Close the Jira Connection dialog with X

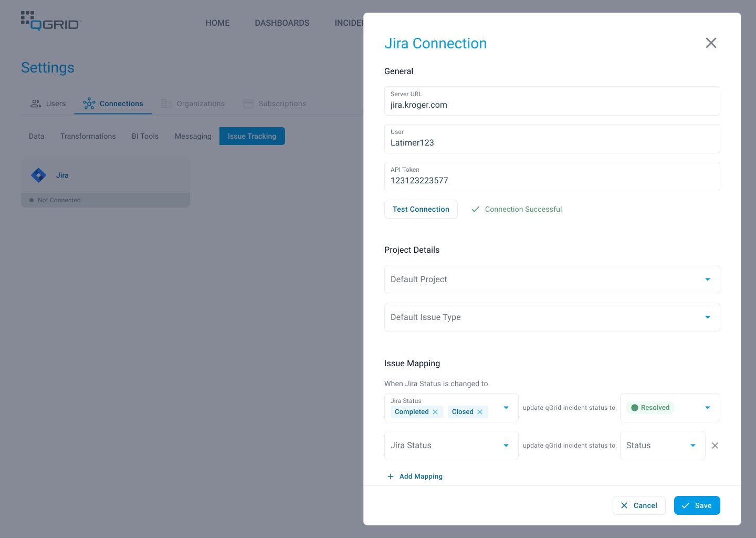pos(711,43)
